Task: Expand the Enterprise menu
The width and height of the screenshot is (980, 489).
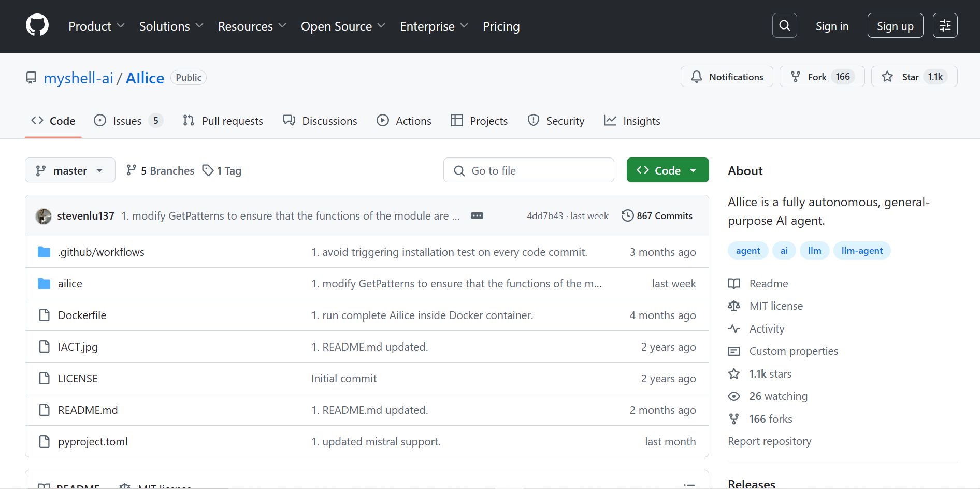Action: point(434,26)
